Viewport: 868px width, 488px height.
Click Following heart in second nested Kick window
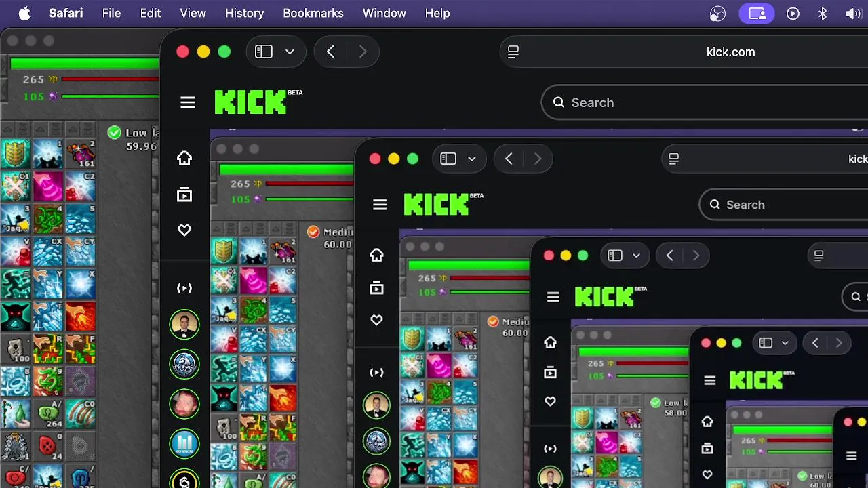coord(376,320)
